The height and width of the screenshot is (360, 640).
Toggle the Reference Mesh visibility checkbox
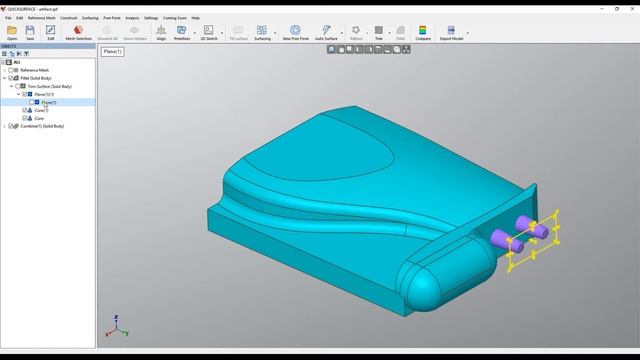click(11, 70)
